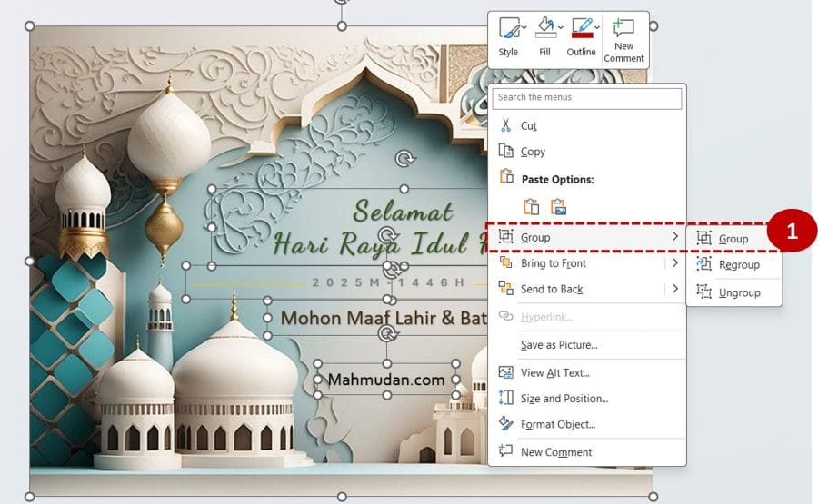The image size is (818, 504).
Task: Click the Fill paint bucket icon
Action: tap(544, 27)
